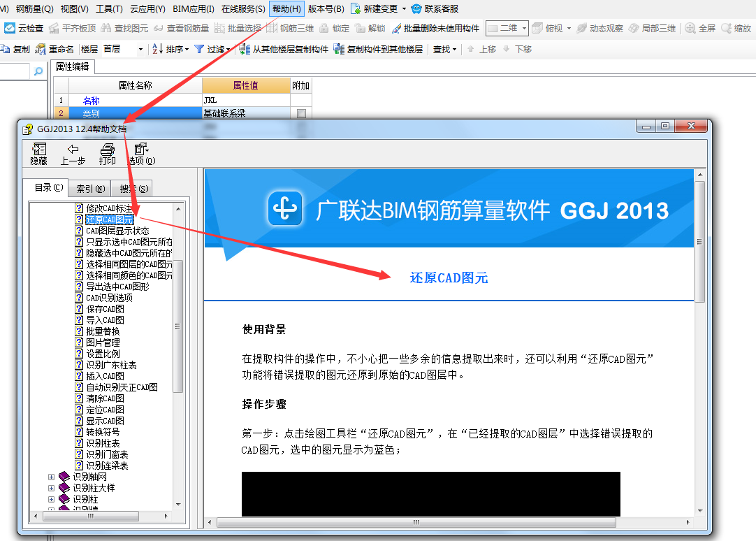Open 过滤 filter dropdown
The width and height of the screenshot is (756, 541).
click(228, 49)
